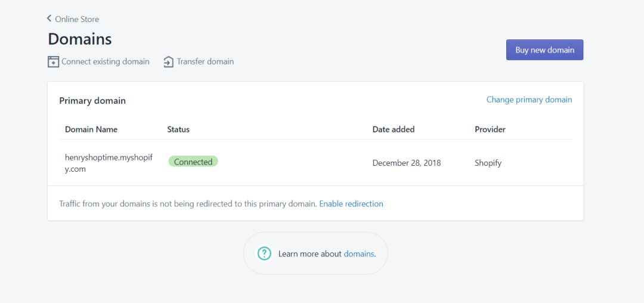
Task: Click the Connect existing domain window icon
Action: click(x=54, y=61)
